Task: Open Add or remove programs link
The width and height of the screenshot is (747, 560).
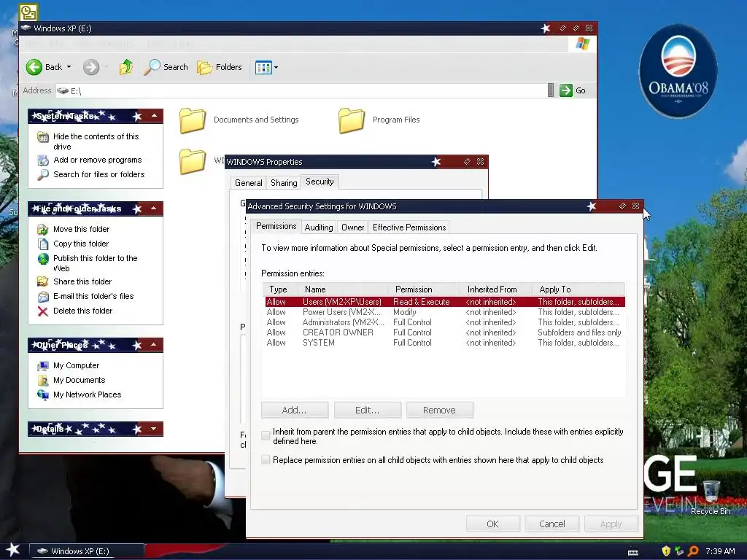Action: point(98,160)
